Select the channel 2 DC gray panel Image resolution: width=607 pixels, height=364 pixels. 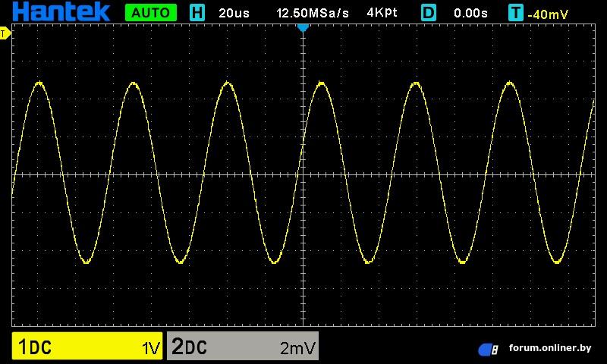coord(243,346)
